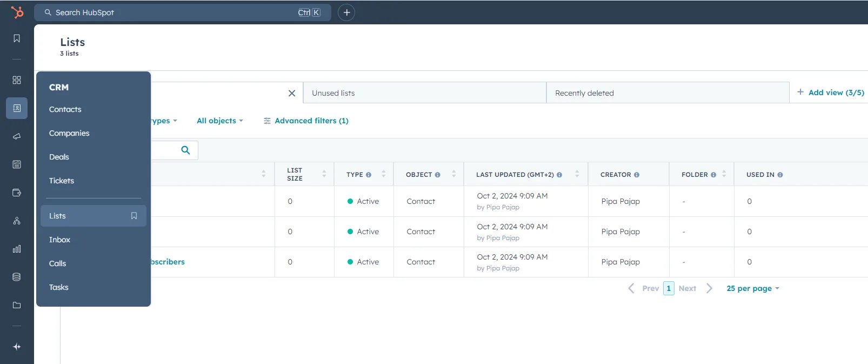Go to the Prev page
The width and height of the screenshot is (868, 364).
point(644,288)
